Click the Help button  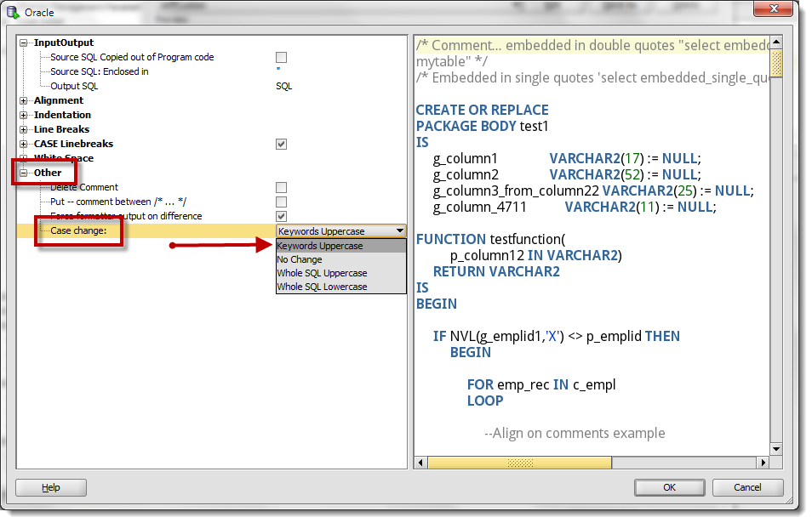(51, 488)
